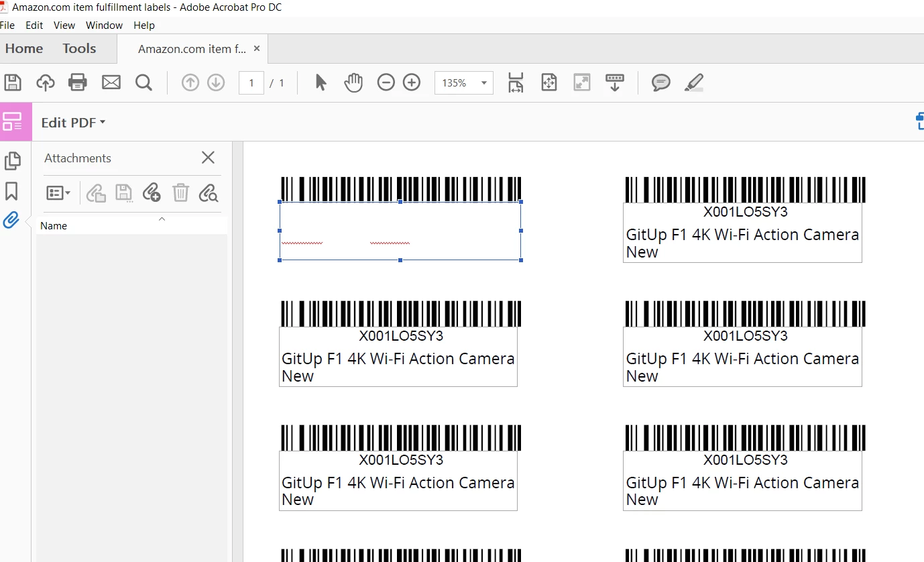Open the Help menu

[x=144, y=25]
